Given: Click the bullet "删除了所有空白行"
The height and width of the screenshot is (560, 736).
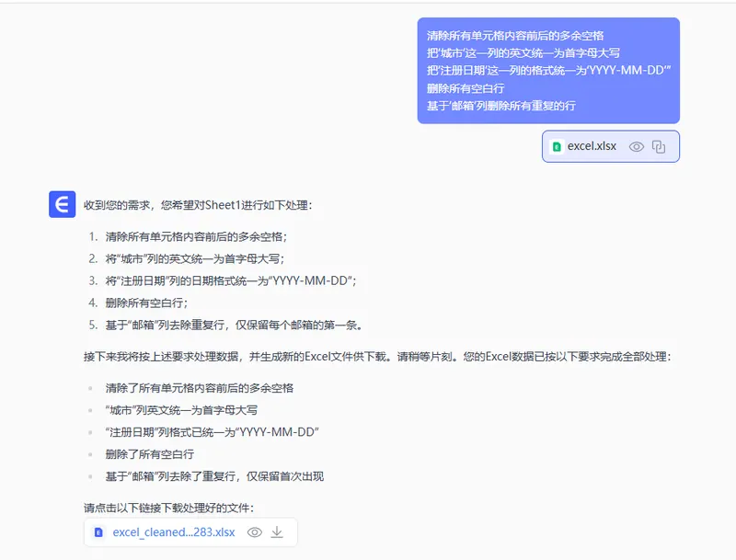Looking at the screenshot, I should 150,454.
